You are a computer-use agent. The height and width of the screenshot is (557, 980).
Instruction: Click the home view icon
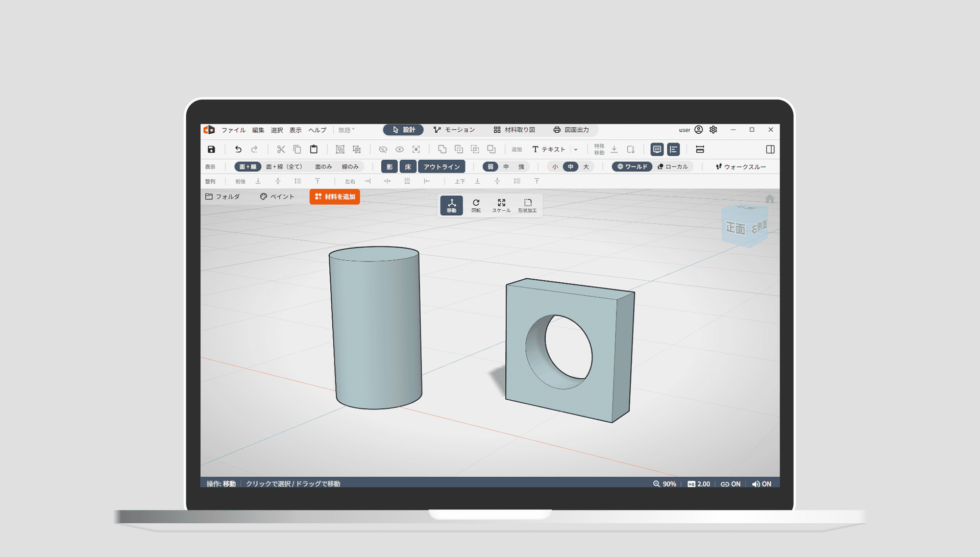pos(770,199)
